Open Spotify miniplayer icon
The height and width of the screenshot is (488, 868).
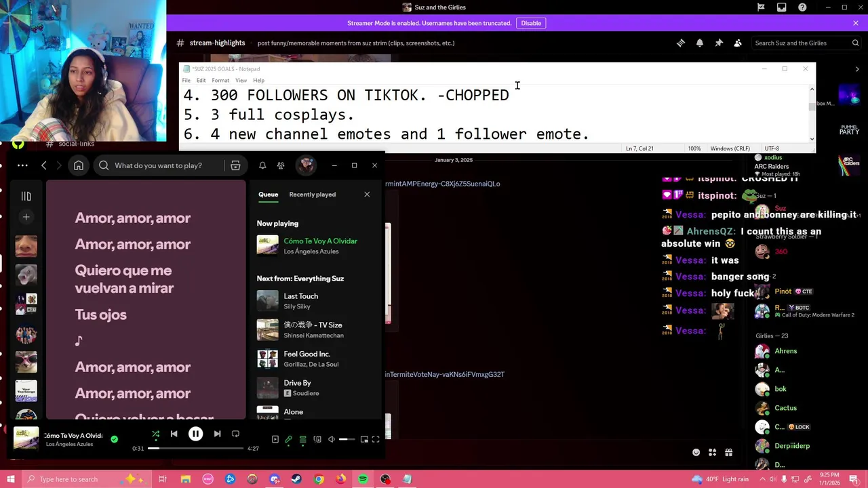click(364, 439)
